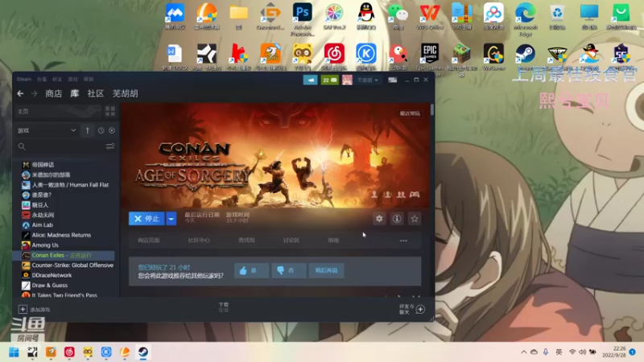Show hidden tray icons chevron
Screen dimensions: 644x362
pos(524,352)
